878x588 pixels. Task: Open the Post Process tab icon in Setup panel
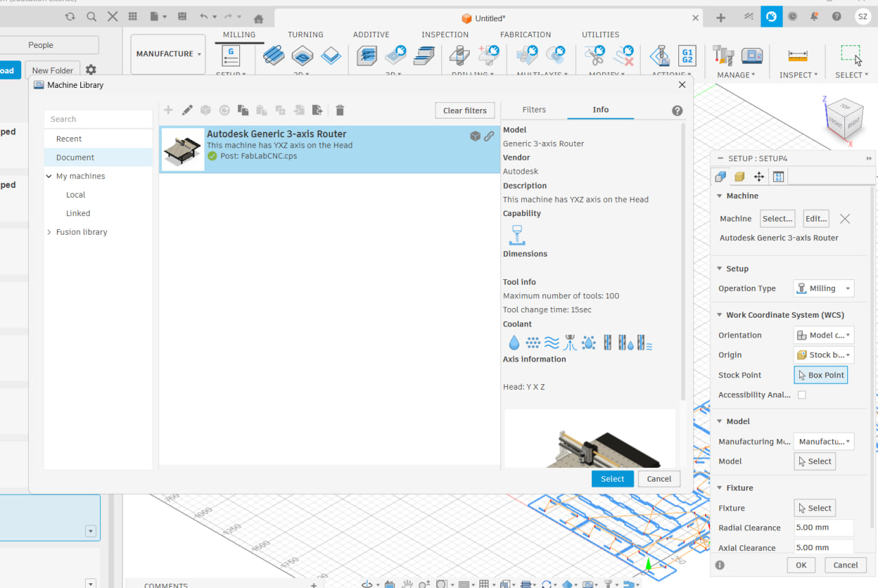[779, 176]
